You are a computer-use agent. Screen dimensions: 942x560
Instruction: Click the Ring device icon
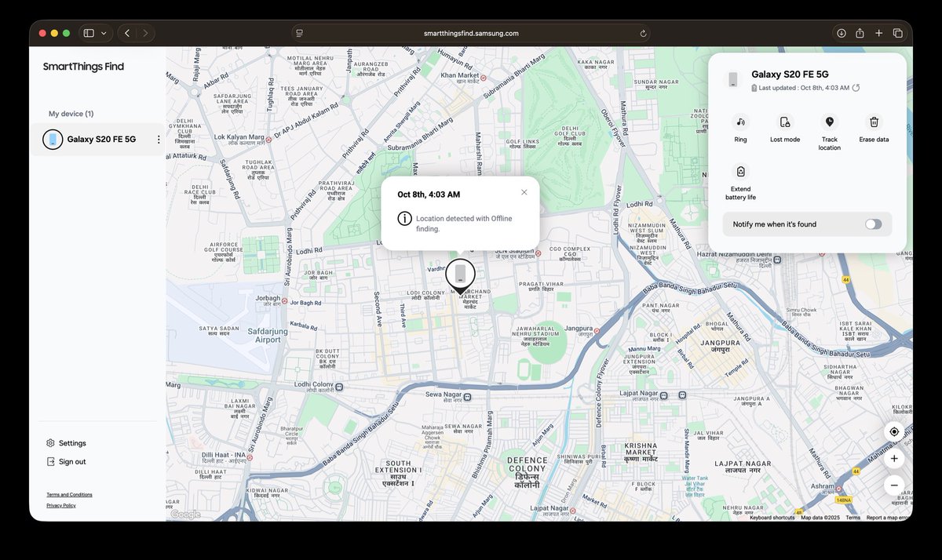[740, 122]
